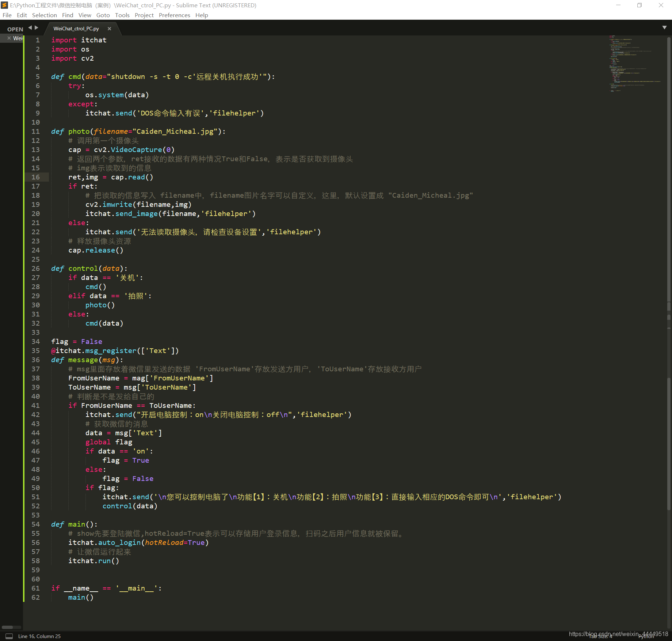Click the 'def message(msg)' definition
The width and height of the screenshot is (672, 641).
tap(87, 360)
